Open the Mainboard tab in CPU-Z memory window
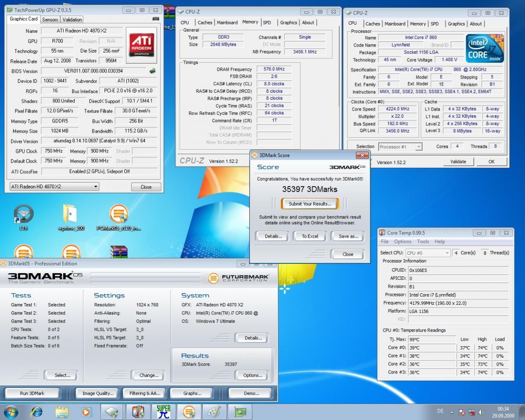Image resolution: width=525 pixels, height=420 pixels. click(227, 23)
